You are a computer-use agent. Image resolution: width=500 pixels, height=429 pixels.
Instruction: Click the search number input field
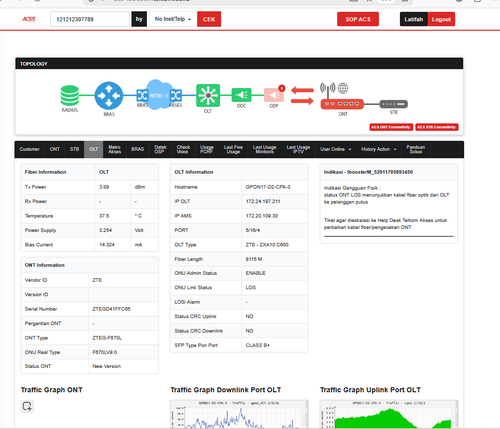90,19
